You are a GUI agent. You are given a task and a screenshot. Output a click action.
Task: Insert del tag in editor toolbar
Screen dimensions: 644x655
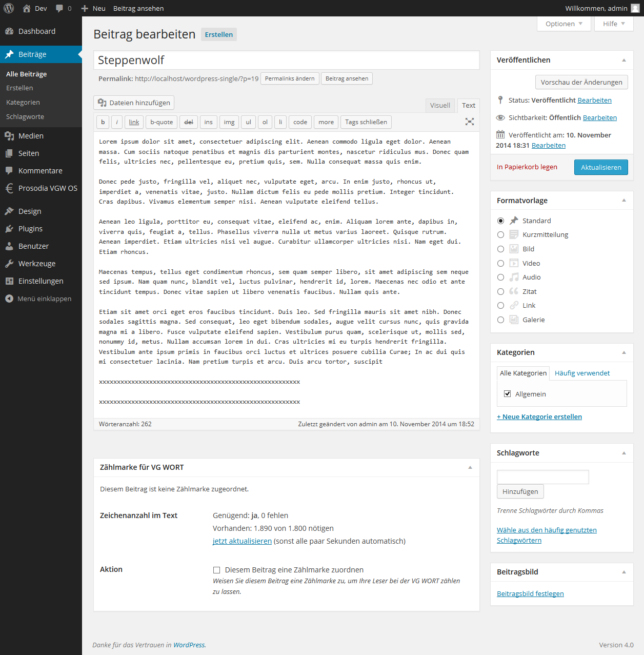[189, 122]
